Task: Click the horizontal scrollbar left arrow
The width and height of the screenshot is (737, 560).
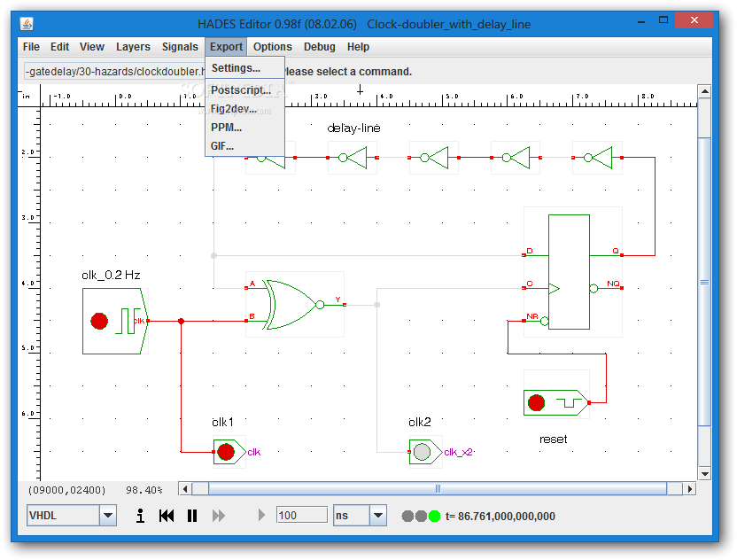Action: pos(185,489)
